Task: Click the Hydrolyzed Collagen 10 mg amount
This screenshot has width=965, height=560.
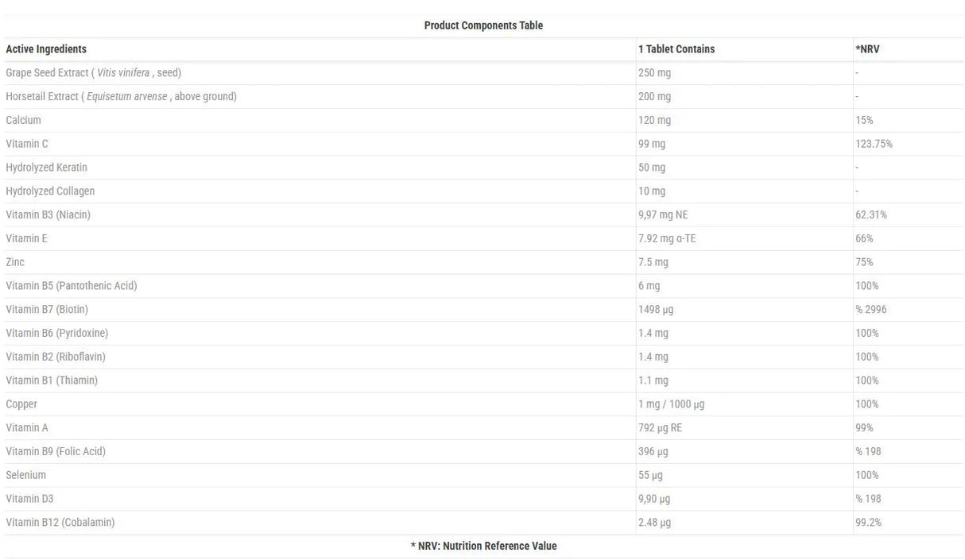Action: [x=652, y=191]
